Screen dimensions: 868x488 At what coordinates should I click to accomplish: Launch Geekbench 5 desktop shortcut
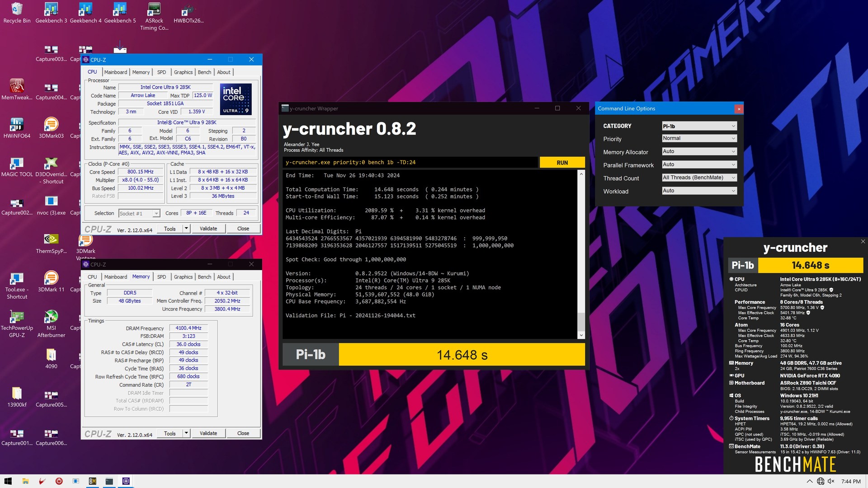coord(120,13)
